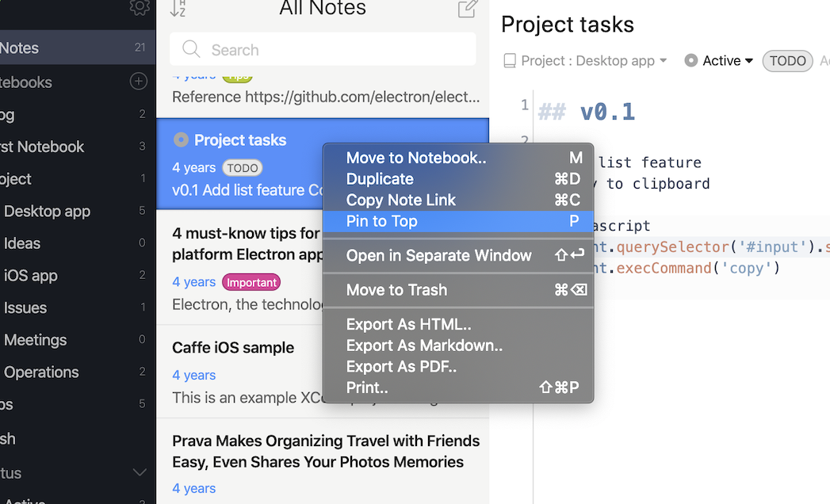The height and width of the screenshot is (504, 830).
Task: Click the TODO tag in editor header
Action: coord(787,61)
